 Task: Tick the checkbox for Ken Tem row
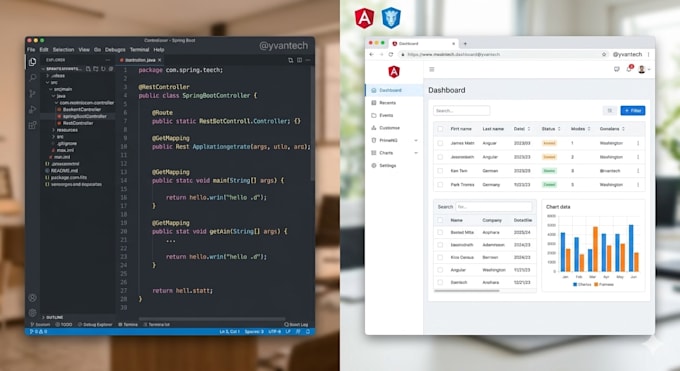440,171
